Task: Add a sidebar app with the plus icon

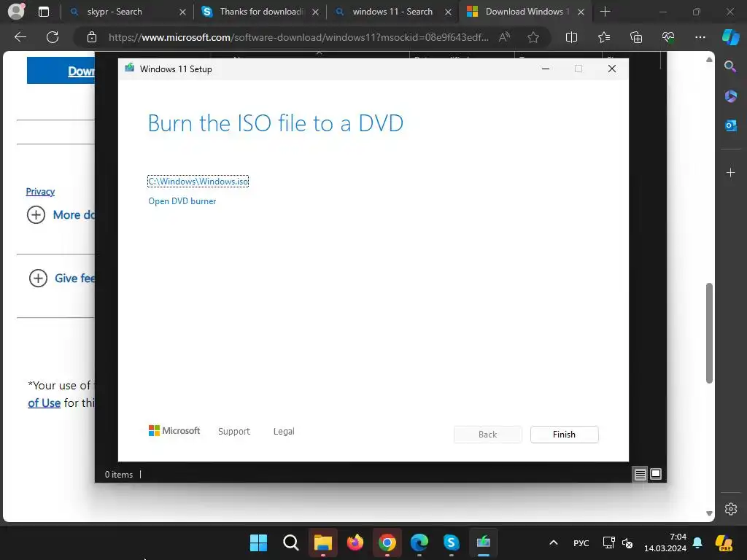Action: click(730, 172)
